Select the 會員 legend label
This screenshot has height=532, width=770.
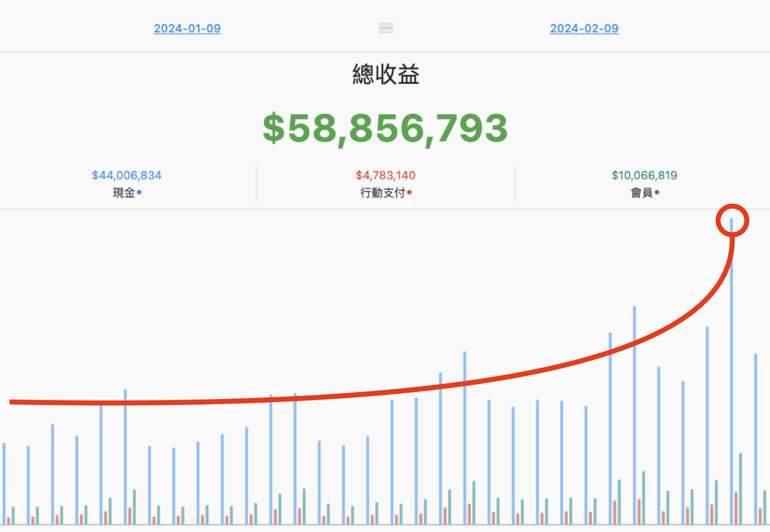point(642,192)
